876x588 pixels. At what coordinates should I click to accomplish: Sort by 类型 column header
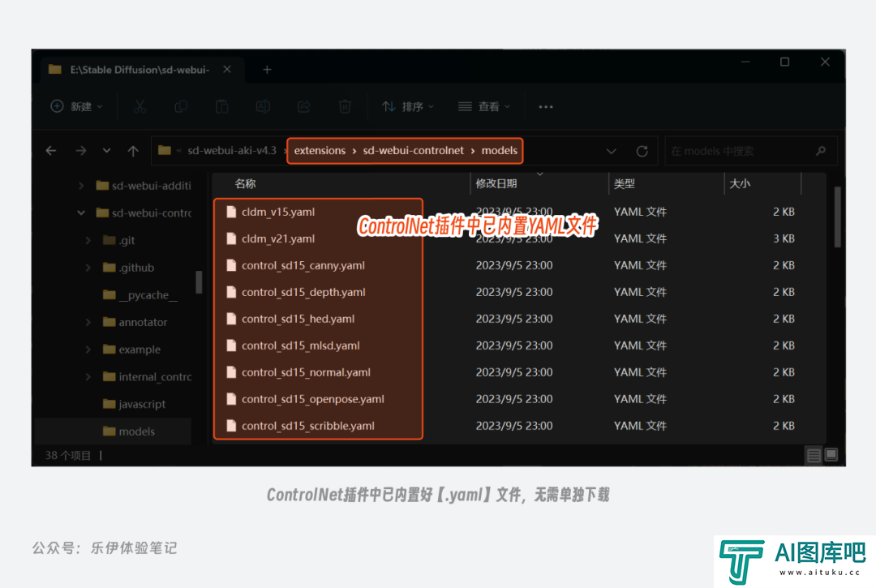click(624, 184)
